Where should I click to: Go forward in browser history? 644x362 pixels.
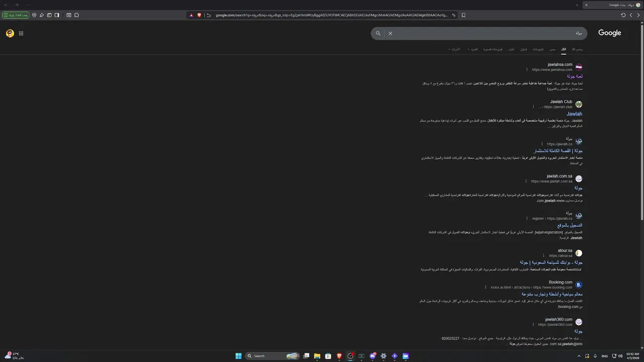point(631,15)
